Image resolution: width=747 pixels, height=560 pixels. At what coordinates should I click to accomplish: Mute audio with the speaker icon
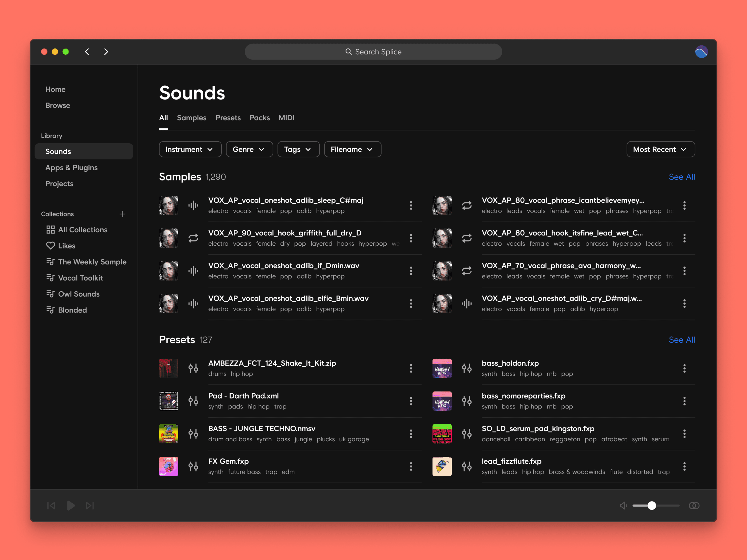tap(623, 505)
